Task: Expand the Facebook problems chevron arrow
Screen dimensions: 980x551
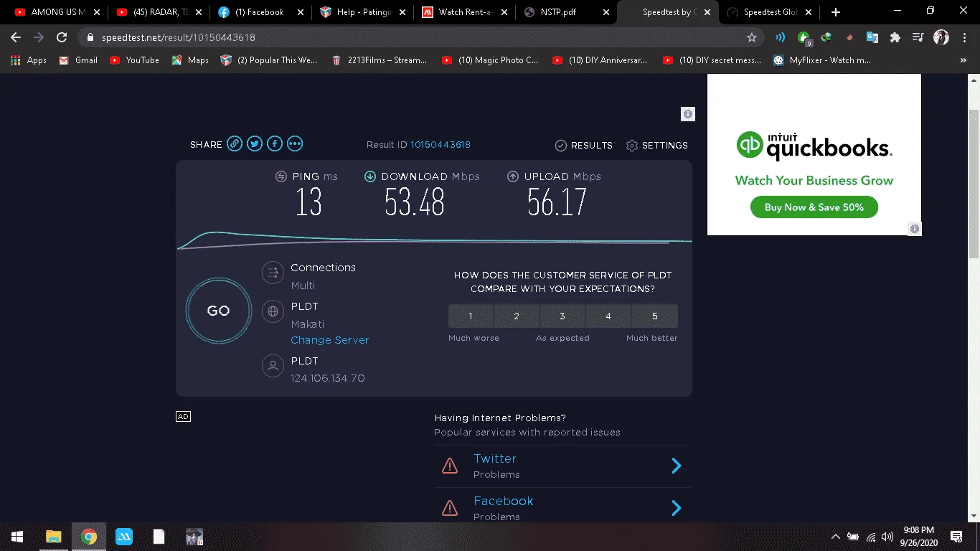Action: 677,509
